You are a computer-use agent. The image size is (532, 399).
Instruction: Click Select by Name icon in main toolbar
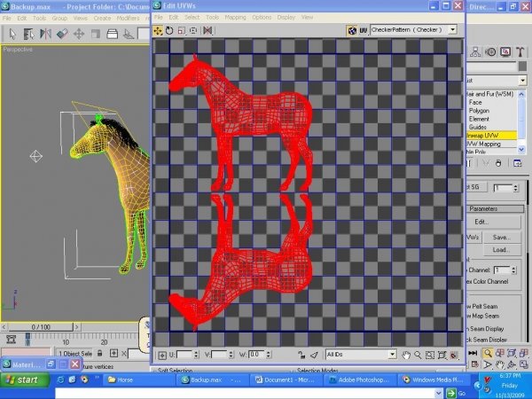click(29, 34)
